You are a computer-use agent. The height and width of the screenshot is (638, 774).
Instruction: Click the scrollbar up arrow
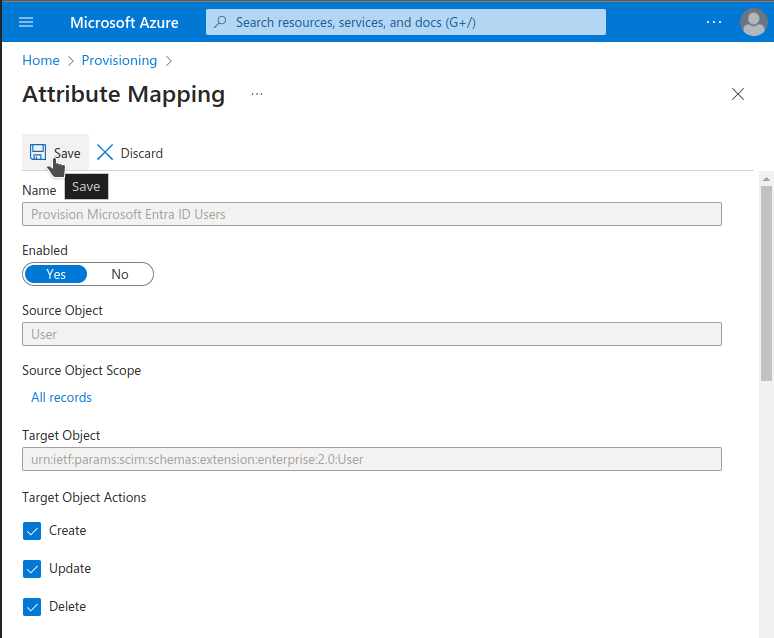point(766,179)
